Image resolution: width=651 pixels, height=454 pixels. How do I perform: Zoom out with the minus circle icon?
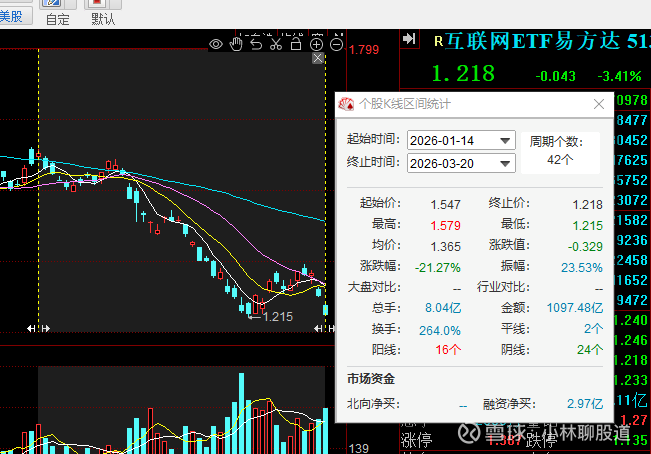tap(337, 44)
